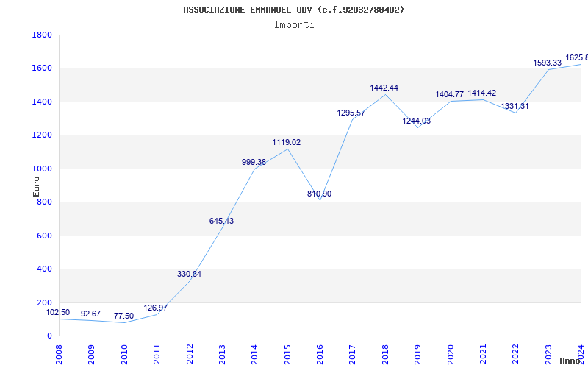Click the 200 y-axis value
This screenshot has width=588, height=368.
pos(44,302)
